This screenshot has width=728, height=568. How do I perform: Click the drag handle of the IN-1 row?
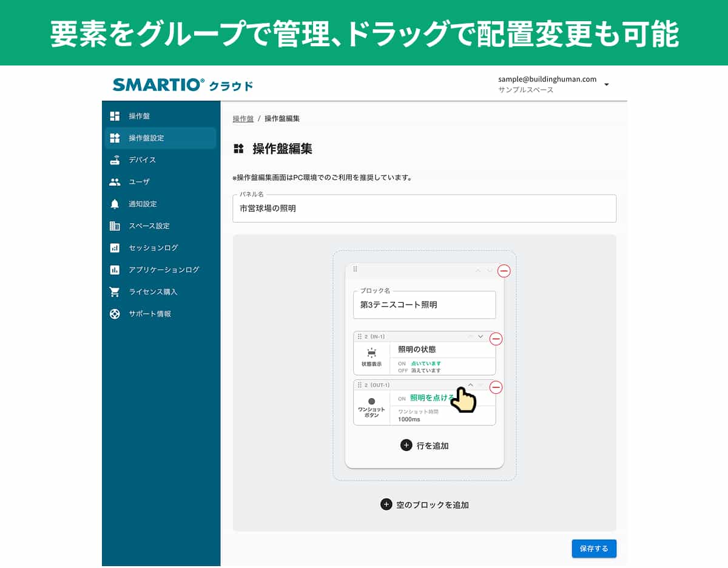coord(359,336)
